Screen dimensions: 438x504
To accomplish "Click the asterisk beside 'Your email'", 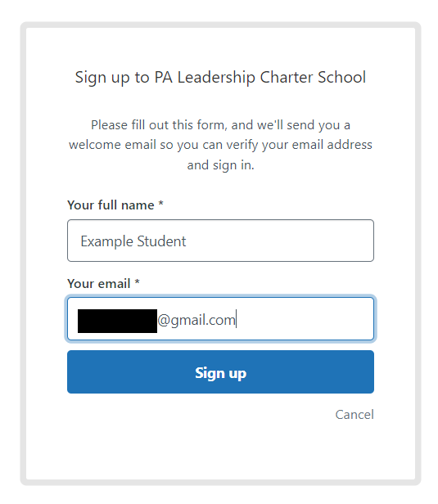I will pyautogui.click(x=137, y=282).
